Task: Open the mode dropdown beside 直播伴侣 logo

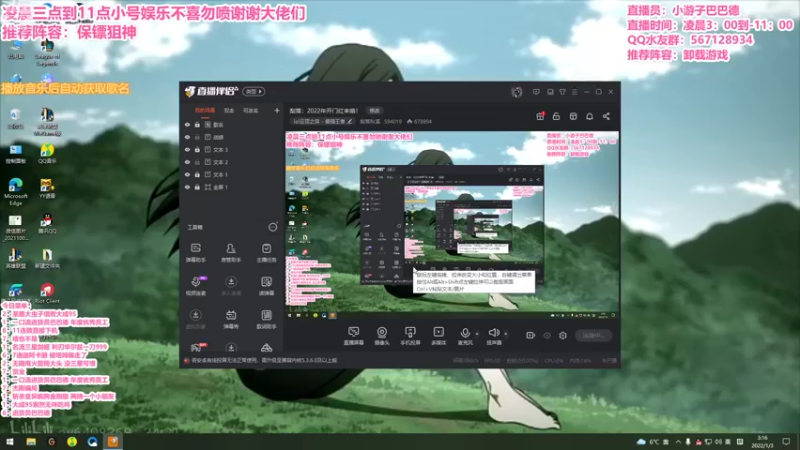Action: pyautogui.click(x=254, y=92)
